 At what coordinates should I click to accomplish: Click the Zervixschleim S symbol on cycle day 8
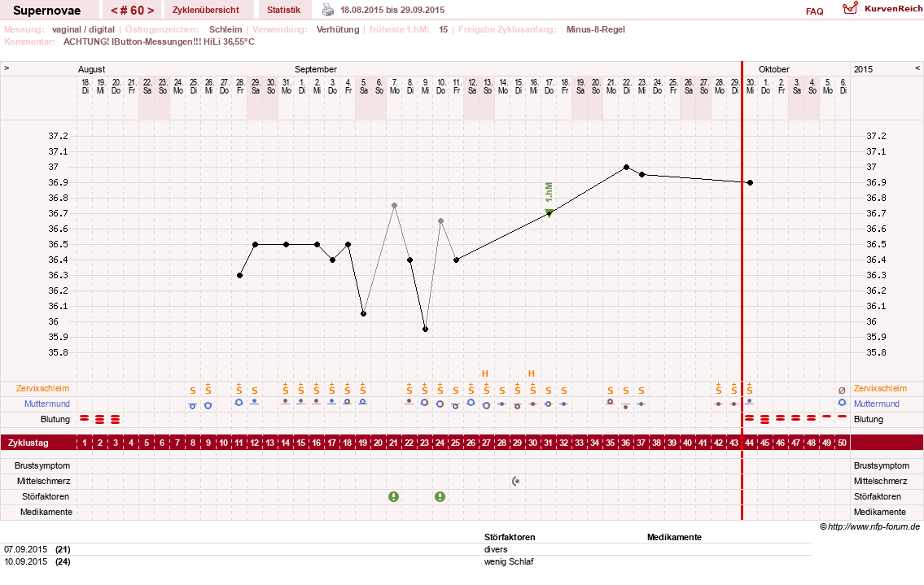(x=193, y=391)
